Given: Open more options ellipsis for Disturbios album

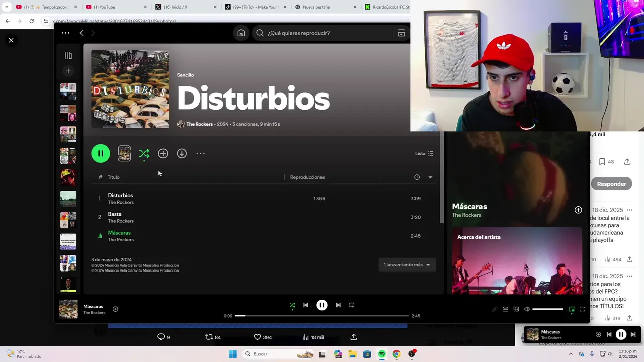Looking at the screenshot, I should point(200,153).
